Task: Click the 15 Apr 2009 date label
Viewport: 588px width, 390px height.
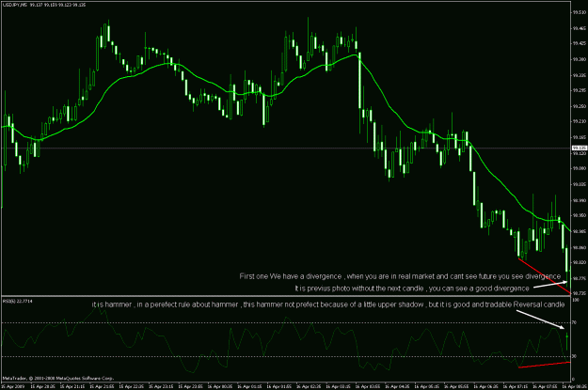Action: (x=12, y=386)
